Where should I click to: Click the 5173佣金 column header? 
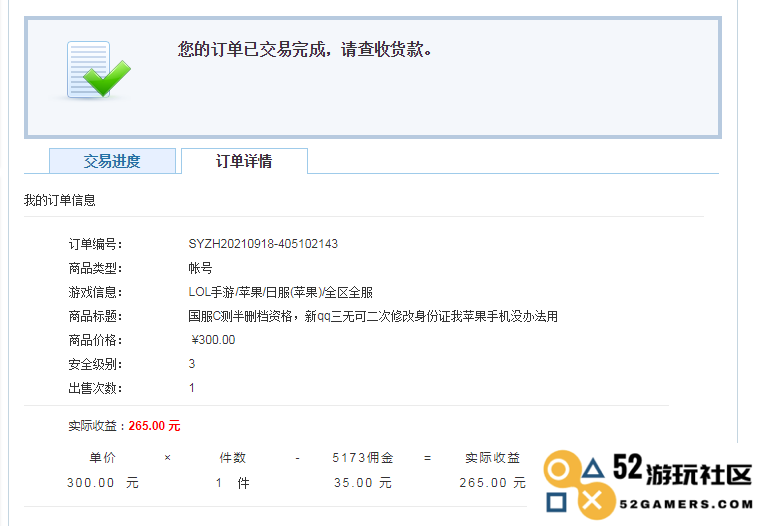[363, 458]
